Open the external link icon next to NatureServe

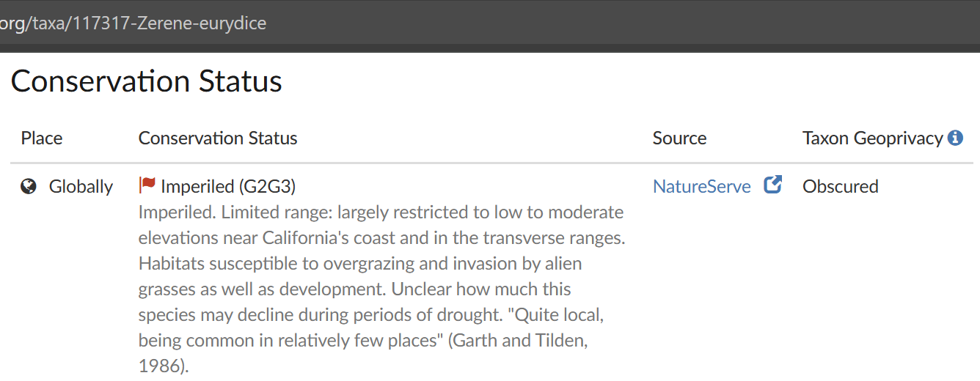click(772, 185)
